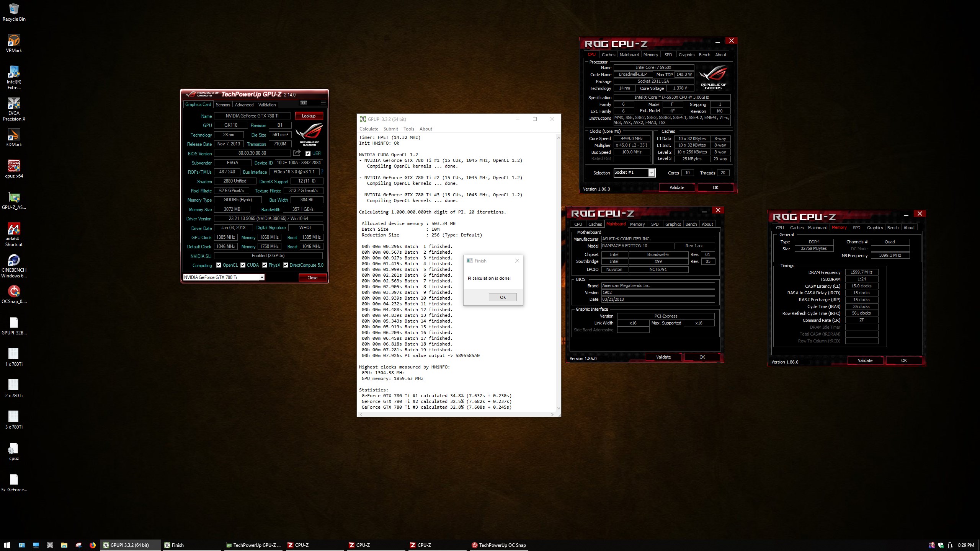Click Close button in GPU-Z
Screen dimensions: 980x551
tap(312, 278)
